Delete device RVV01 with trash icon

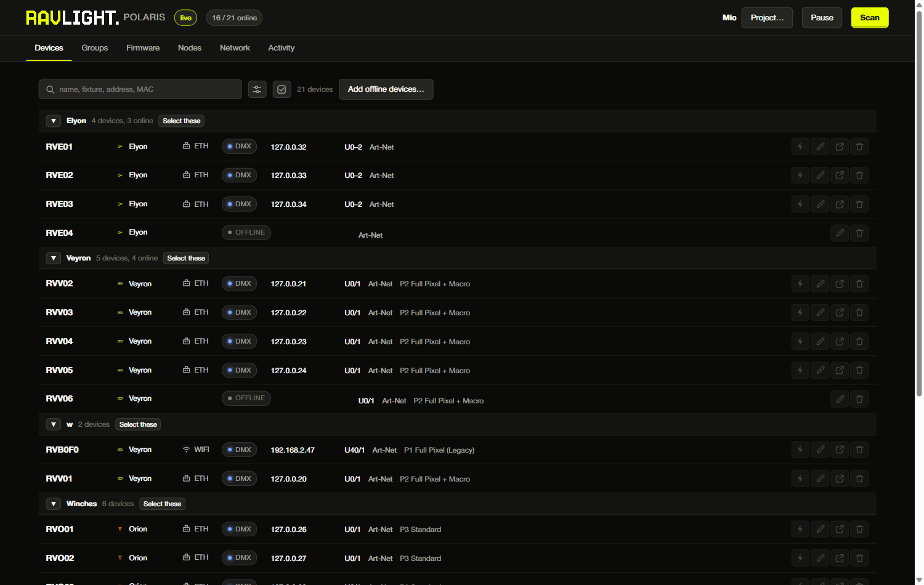(x=859, y=479)
